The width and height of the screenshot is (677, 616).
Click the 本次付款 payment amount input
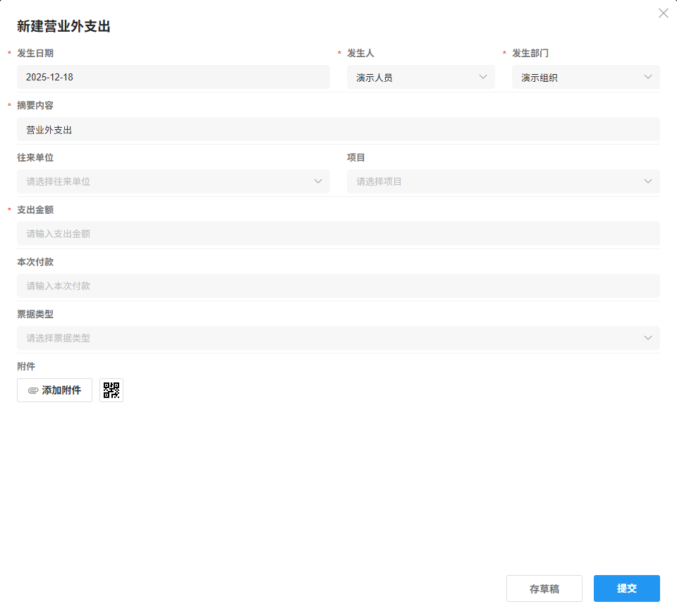point(338,285)
